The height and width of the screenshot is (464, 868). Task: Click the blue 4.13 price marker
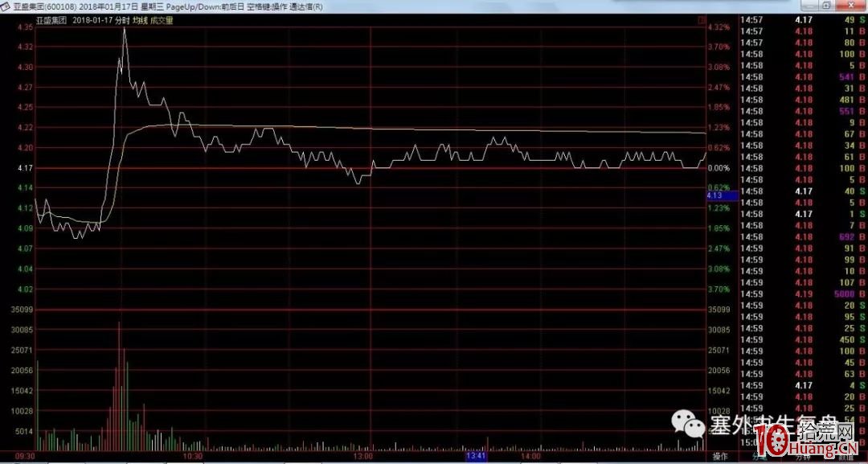coord(722,195)
